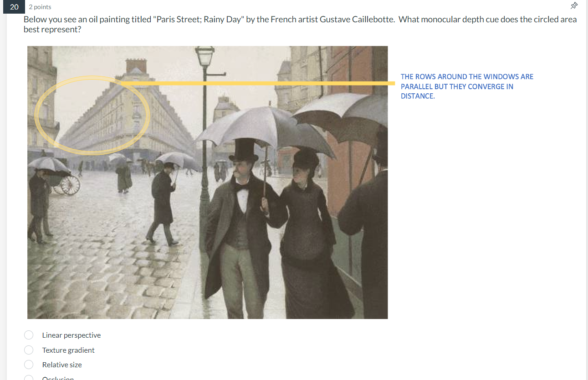Image resolution: width=588 pixels, height=380 pixels.
Task: Click the woman beside the man
Action: (310, 232)
